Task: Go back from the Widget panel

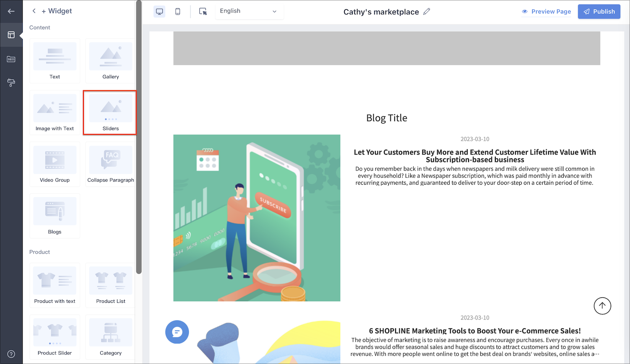Action: [x=34, y=11]
